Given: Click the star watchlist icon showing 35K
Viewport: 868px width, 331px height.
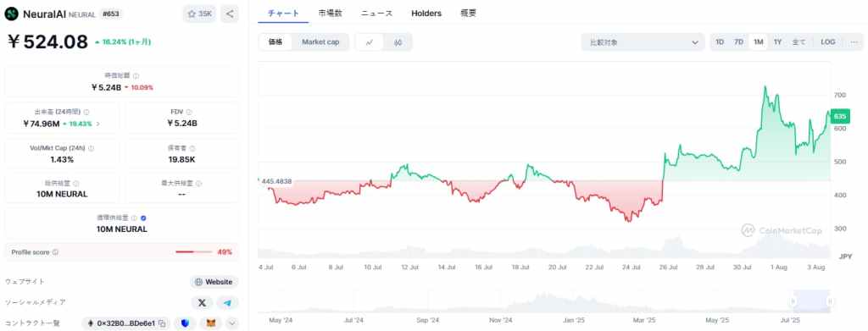Looking at the screenshot, I should click(199, 14).
